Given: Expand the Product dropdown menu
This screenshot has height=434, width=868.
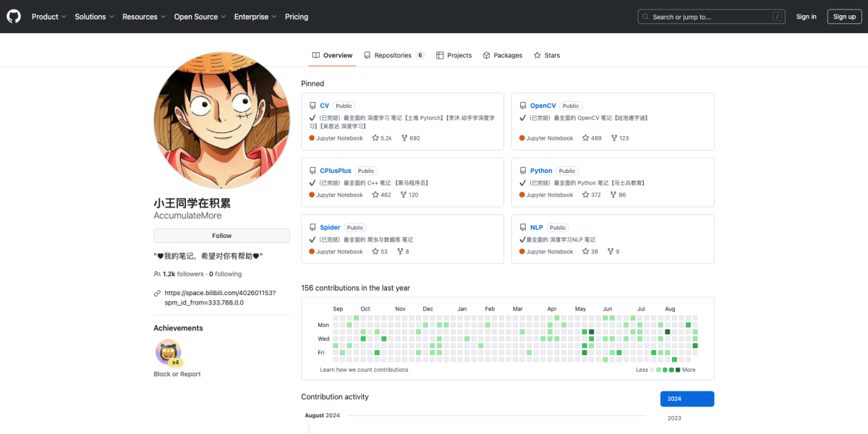Looking at the screenshot, I should [x=48, y=17].
